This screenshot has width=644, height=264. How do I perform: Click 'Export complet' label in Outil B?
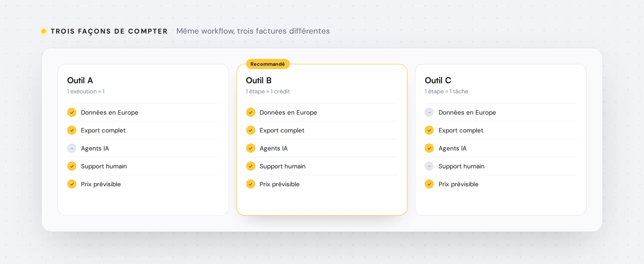(x=282, y=130)
